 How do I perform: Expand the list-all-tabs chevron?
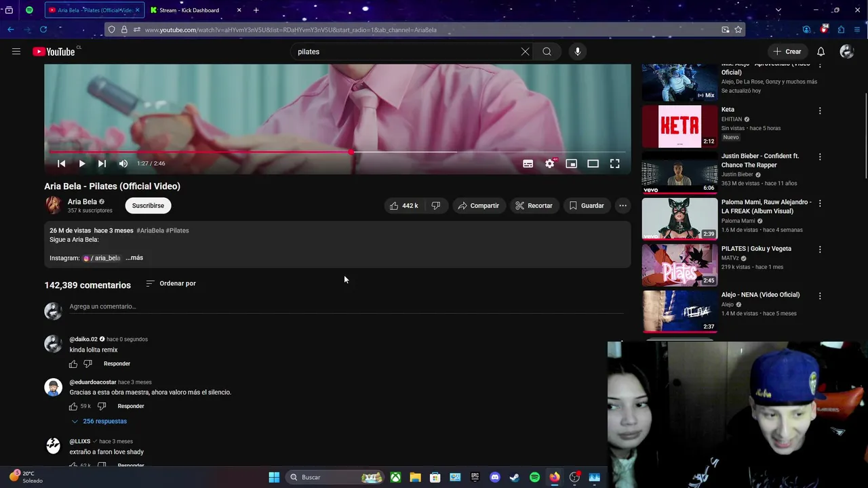(x=778, y=10)
